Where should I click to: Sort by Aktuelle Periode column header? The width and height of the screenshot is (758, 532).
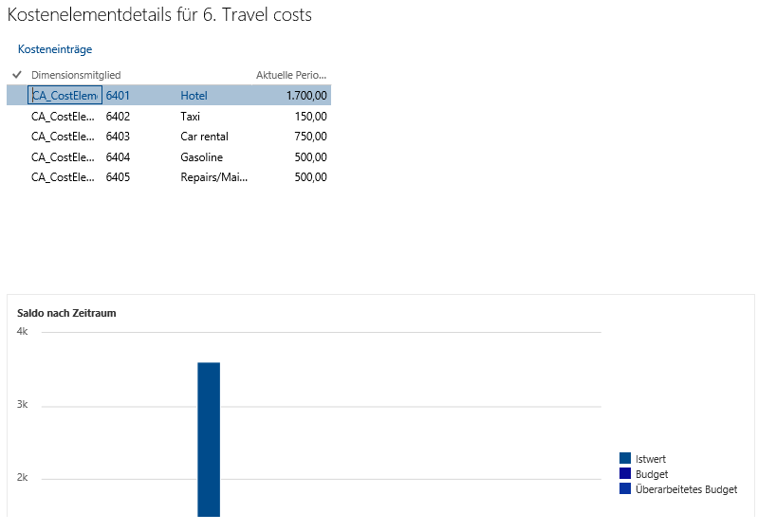(291, 75)
